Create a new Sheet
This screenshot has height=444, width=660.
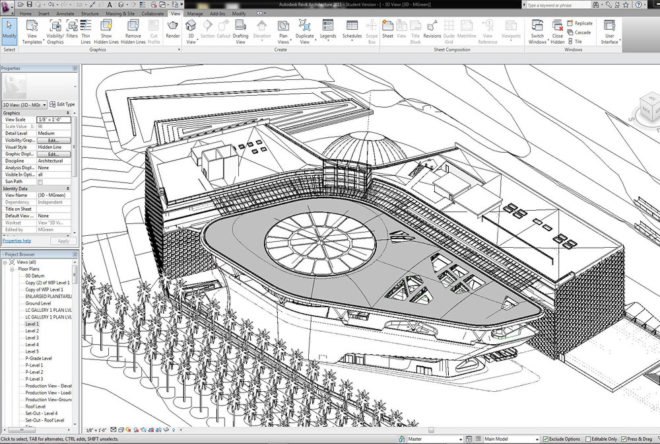388,29
